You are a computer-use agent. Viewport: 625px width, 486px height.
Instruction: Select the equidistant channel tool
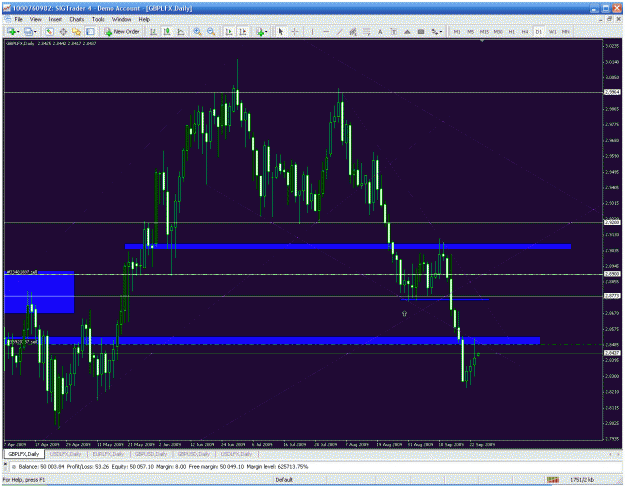click(353, 32)
